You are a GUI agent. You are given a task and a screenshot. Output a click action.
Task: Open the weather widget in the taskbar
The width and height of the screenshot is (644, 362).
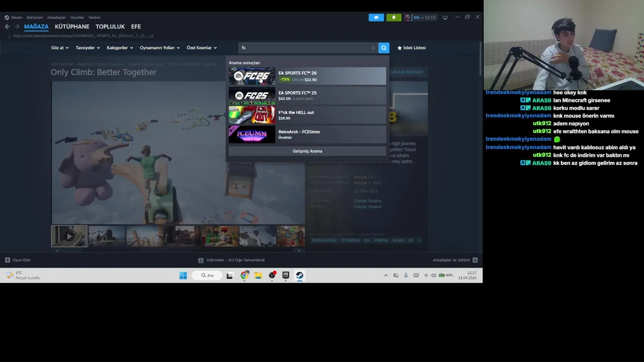coord(23,275)
